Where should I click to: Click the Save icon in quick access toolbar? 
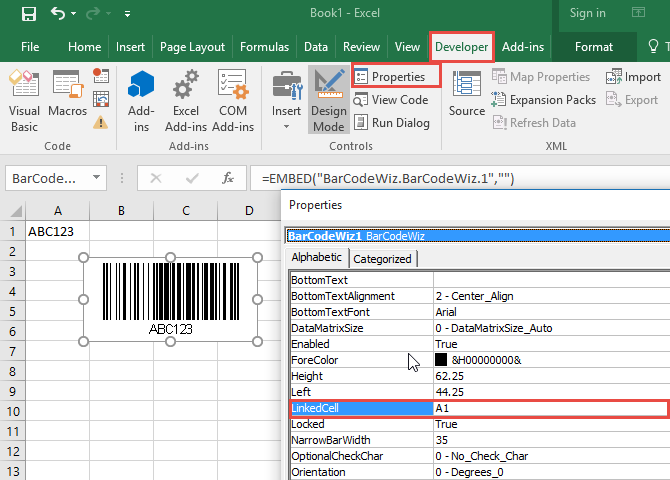pos(29,14)
